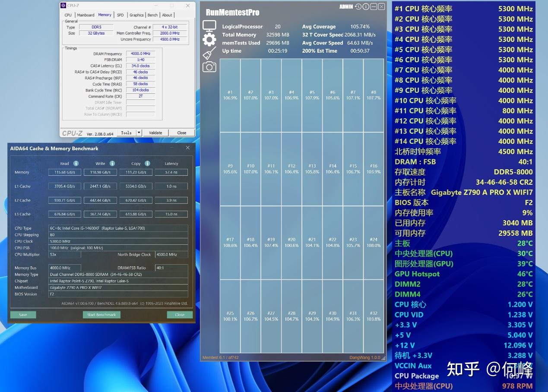548x392 pixels.
Task: Click the Memory Read 115.68 GB/s value
Action: (64, 172)
